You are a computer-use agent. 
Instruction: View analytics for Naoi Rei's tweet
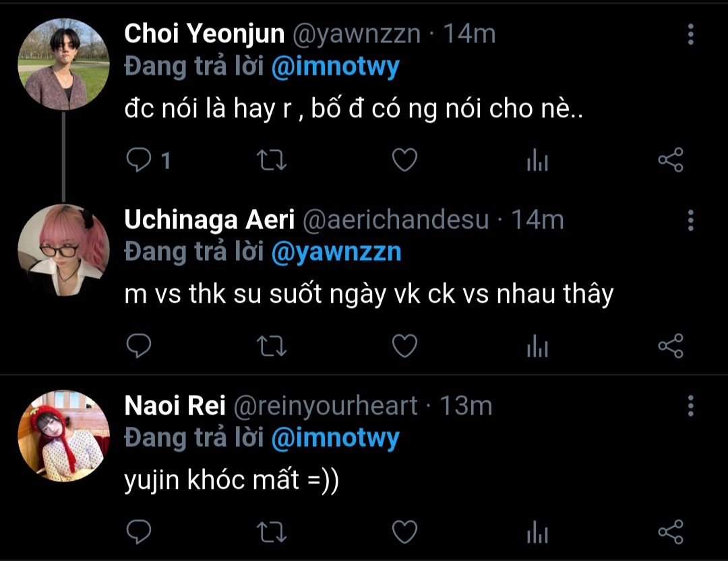[537, 533]
